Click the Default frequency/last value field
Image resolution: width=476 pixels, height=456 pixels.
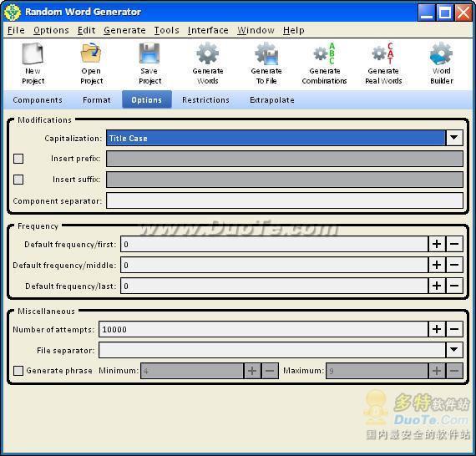click(x=275, y=286)
